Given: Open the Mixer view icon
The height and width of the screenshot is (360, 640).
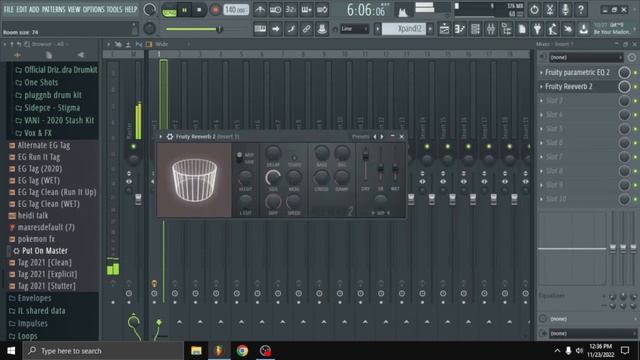Looking at the screenshot, I should pos(491,29).
